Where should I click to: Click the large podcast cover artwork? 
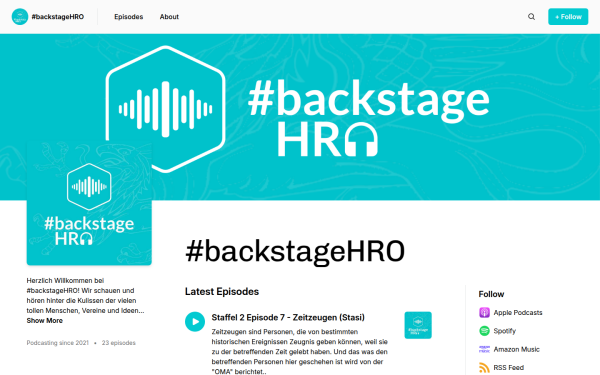click(x=89, y=203)
